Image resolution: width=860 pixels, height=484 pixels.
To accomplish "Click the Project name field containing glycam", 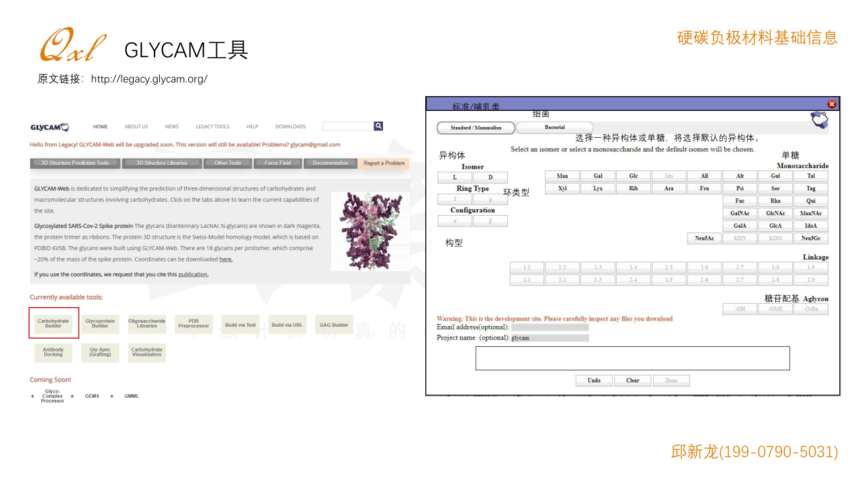I will point(550,338).
